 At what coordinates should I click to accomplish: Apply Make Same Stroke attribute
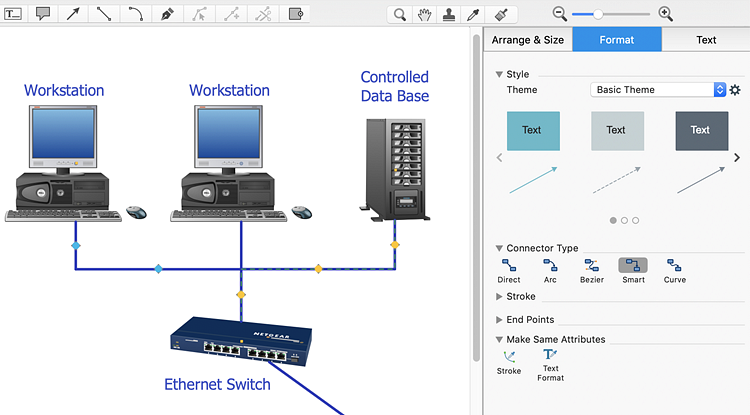coord(508,362)
